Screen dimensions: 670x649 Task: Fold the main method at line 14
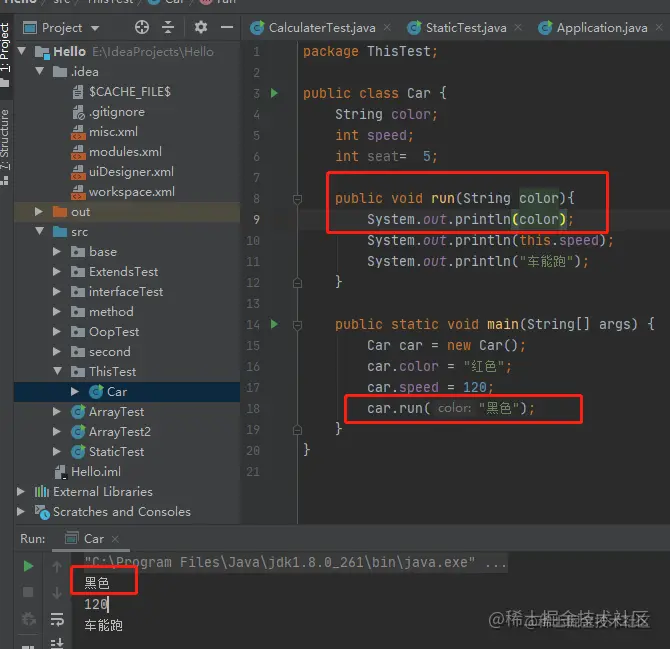297,325
